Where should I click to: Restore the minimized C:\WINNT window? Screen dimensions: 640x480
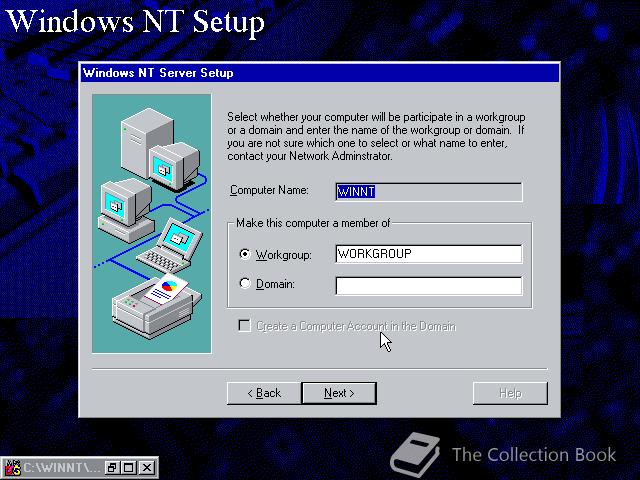tap(111, 468)
